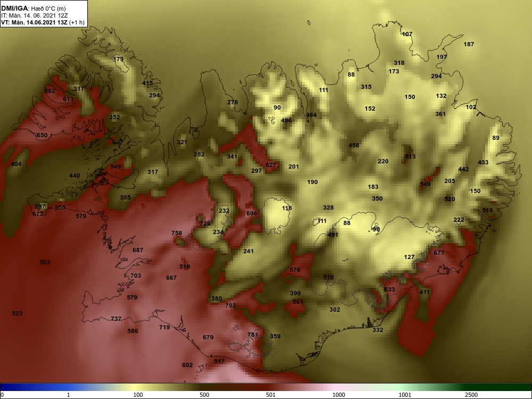Click the map value 592

pyautogui.click(x=49, y=91)
